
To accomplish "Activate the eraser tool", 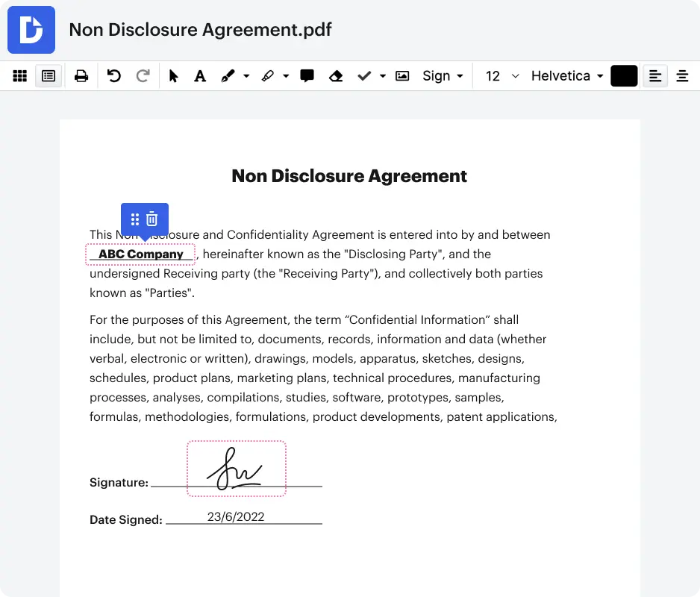I will tap(336, 76).
